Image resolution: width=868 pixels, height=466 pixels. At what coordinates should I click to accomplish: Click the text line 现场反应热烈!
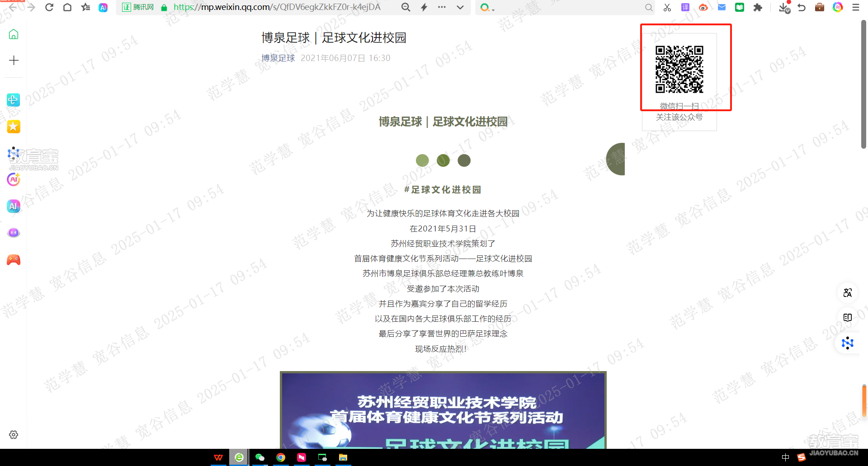point(441,349)
